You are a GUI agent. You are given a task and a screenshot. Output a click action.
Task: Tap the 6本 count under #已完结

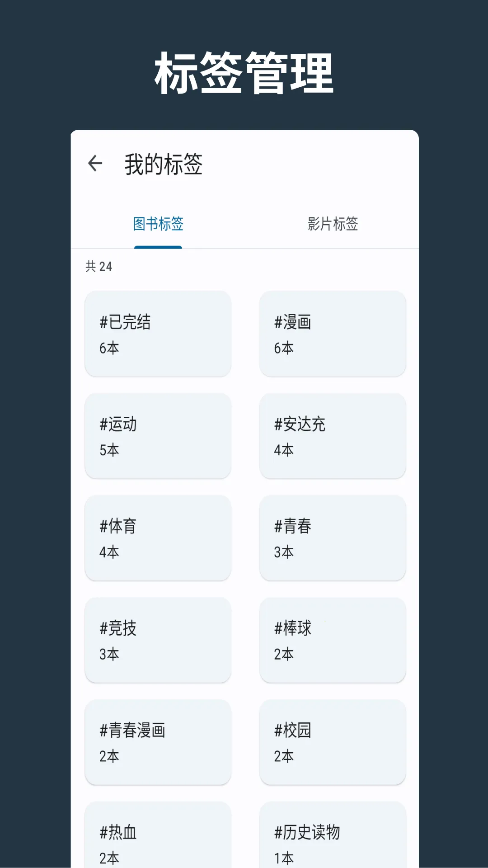(109, 348)
